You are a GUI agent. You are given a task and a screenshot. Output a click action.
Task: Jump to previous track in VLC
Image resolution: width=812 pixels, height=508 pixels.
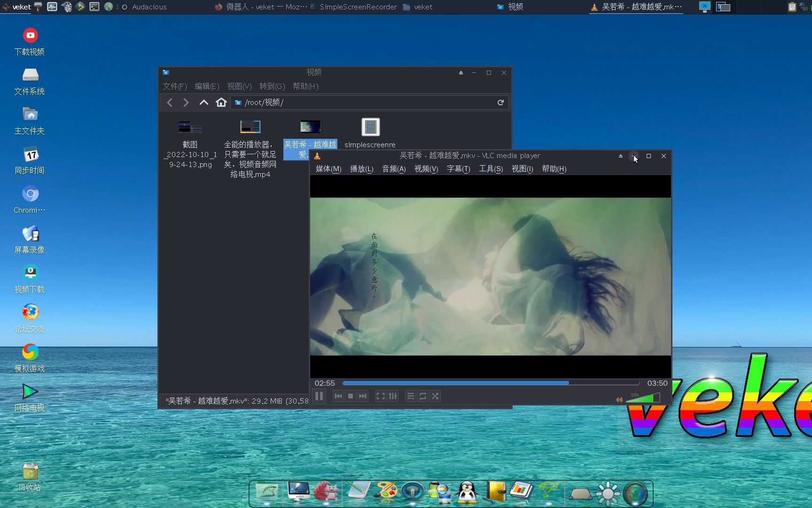pyautogui.click(x=338, y=397)
